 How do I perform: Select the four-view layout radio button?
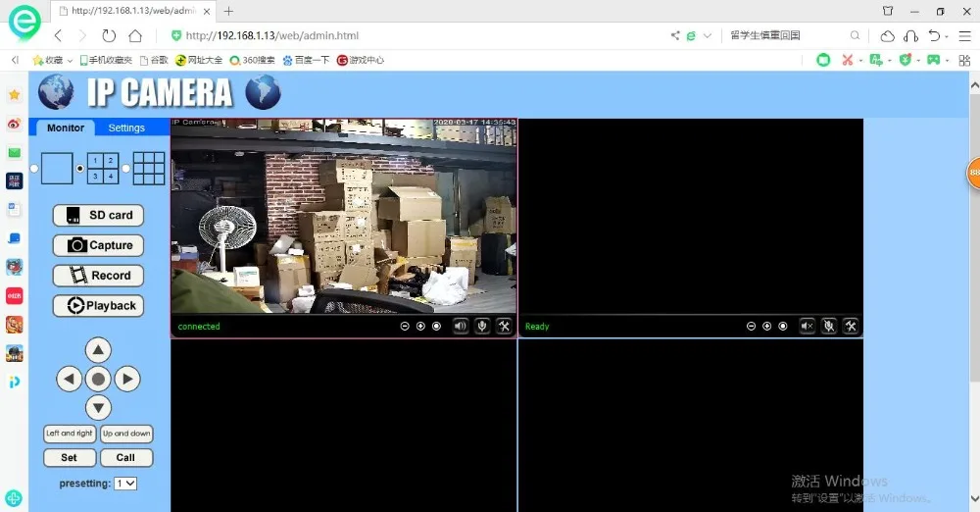(x=80, y=169)
